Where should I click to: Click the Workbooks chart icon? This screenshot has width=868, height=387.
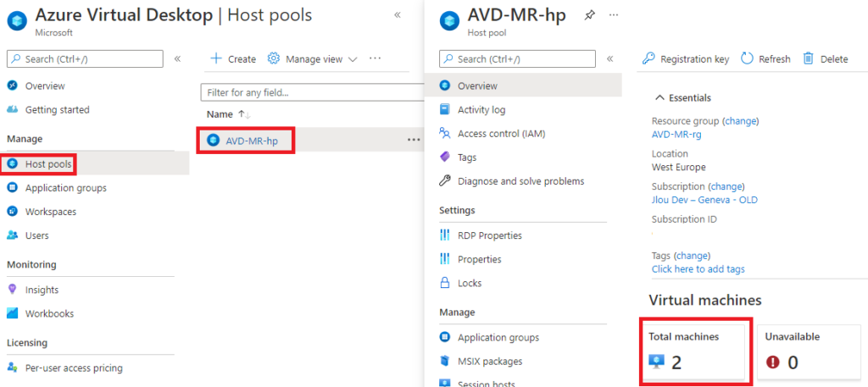coord(12,313)
